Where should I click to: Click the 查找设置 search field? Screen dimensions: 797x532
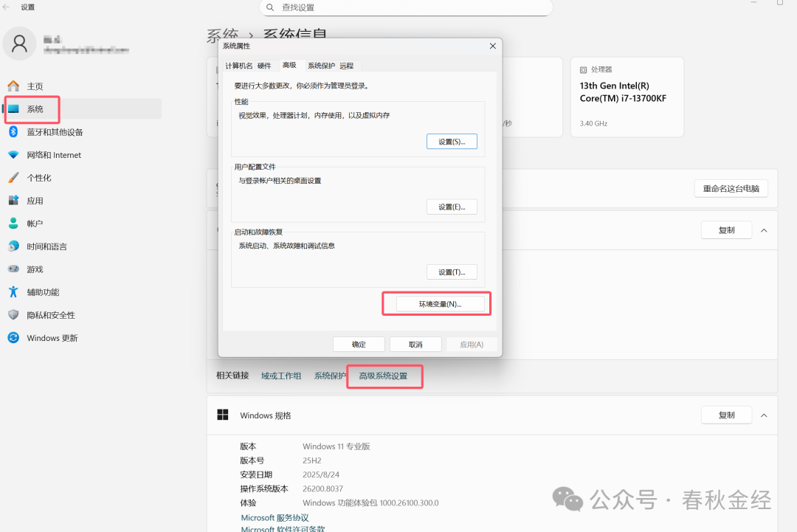(x=406, y=7)
